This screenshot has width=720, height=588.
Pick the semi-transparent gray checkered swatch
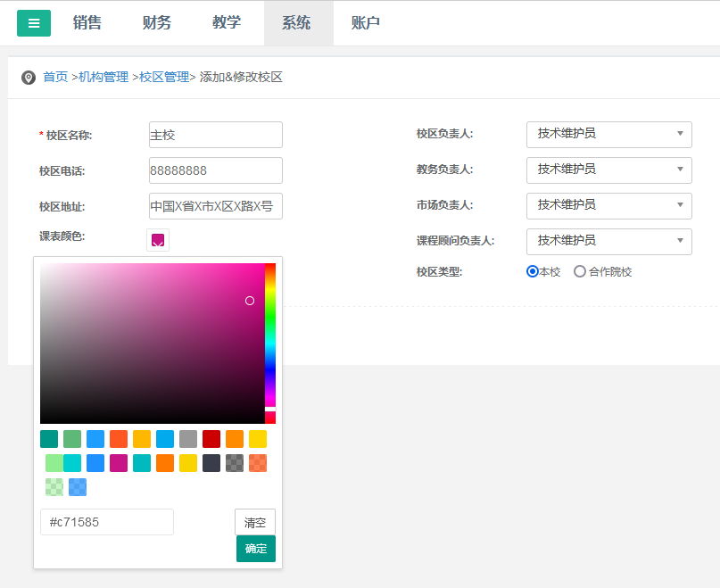coord(235,463)
